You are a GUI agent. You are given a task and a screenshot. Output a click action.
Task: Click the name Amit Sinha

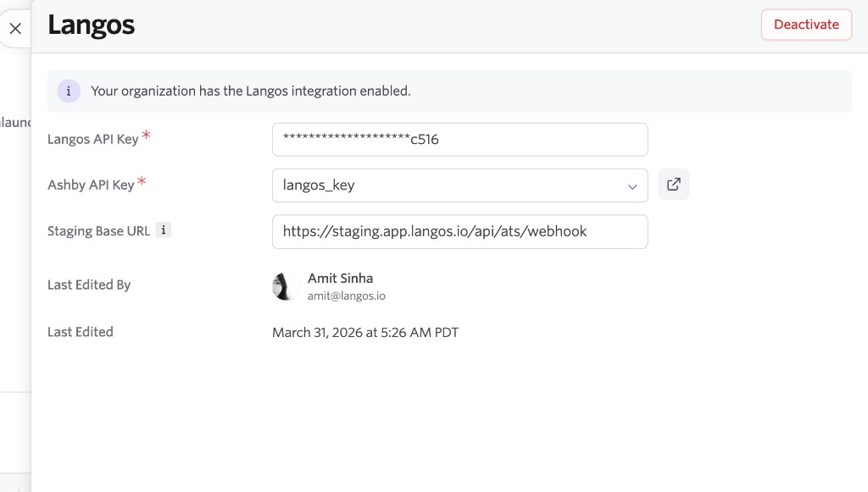pos(340,278)
